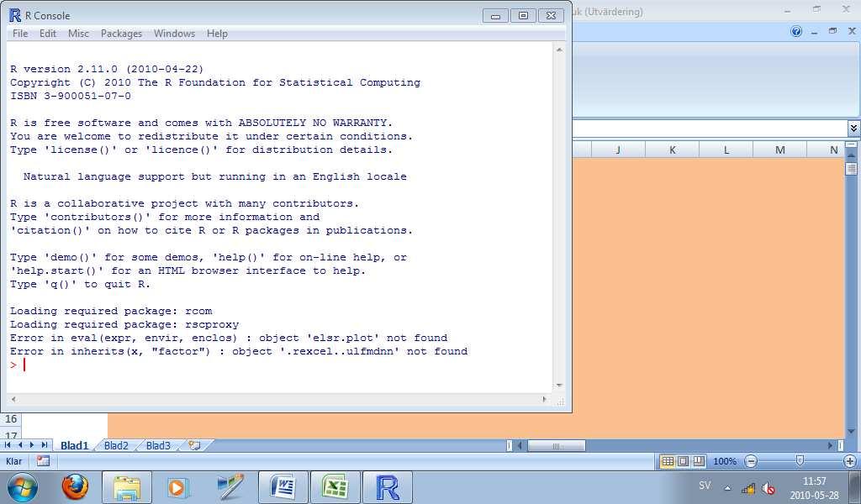Image resolution: width=861 pixels, height=504 pixels.
Task: Maximize the R Console window
Action: (523, 16)
